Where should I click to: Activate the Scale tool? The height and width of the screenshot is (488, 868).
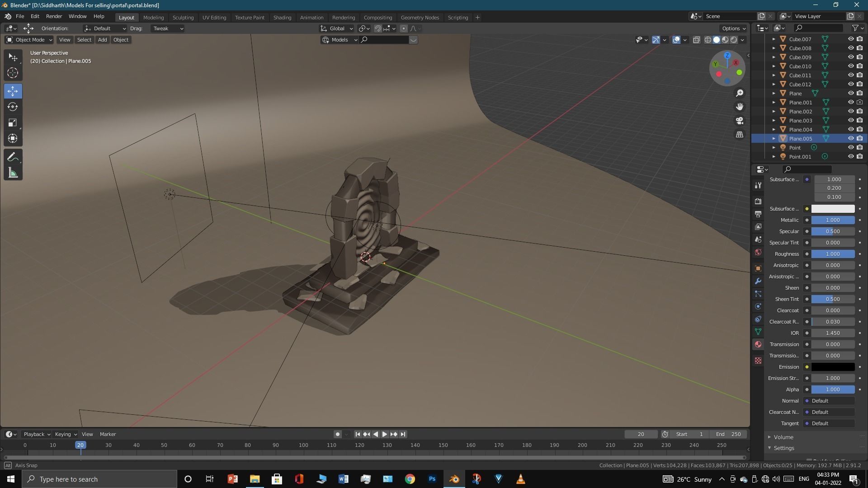[x=13, y=123]
